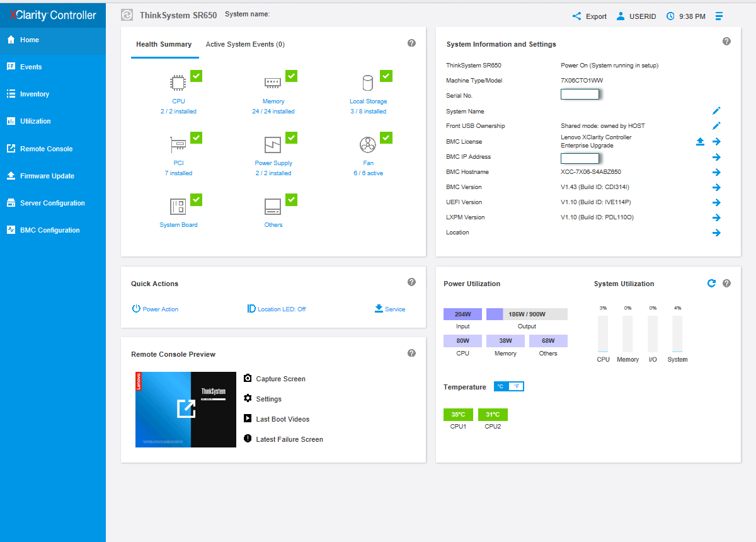Click the Capture Screen camera icon

point(248,378)
